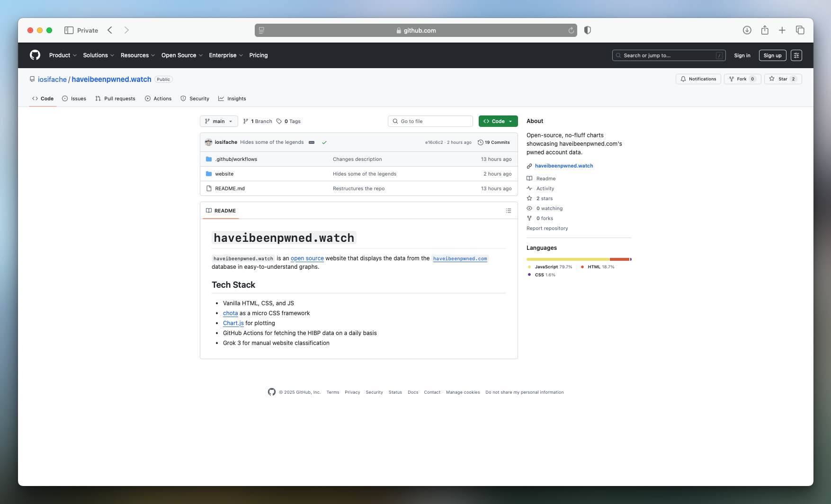This screenshot has height=504, width=831.
Task: Click the Safari share icon
Action: [764, 30]
